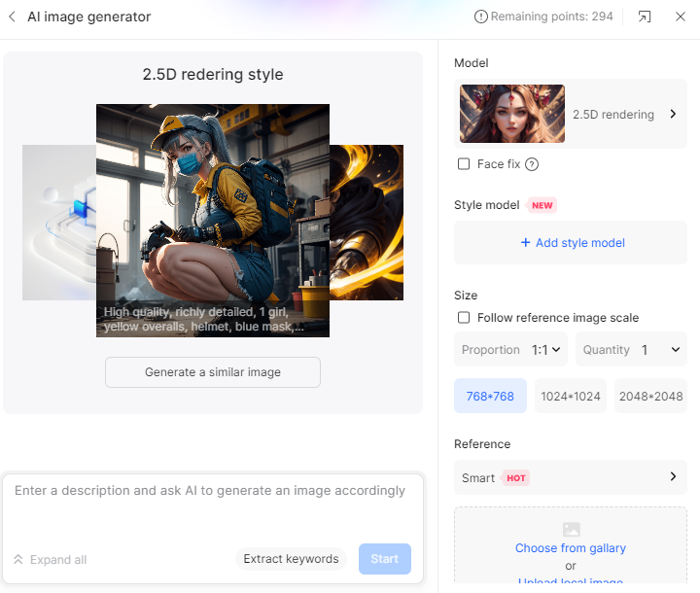Image resolution: width=700 pixels, height=593 pixels.
Task: Choose the 1024*1024 size option
Action: click(x=571, y=396)
